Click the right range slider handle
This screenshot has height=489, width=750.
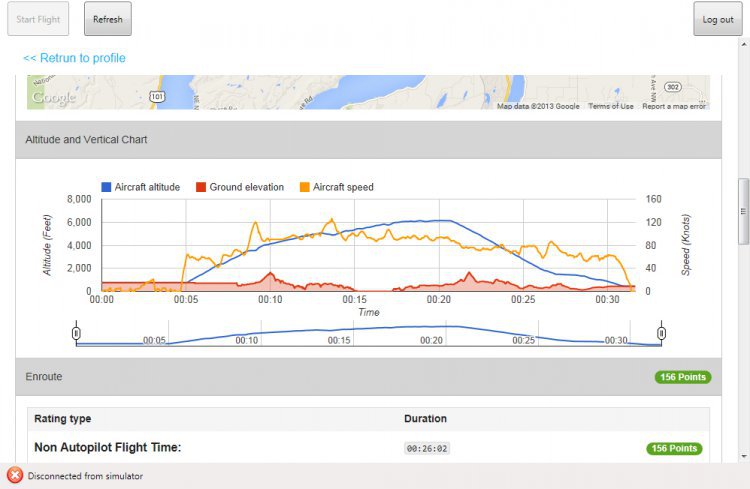(661, 332)
